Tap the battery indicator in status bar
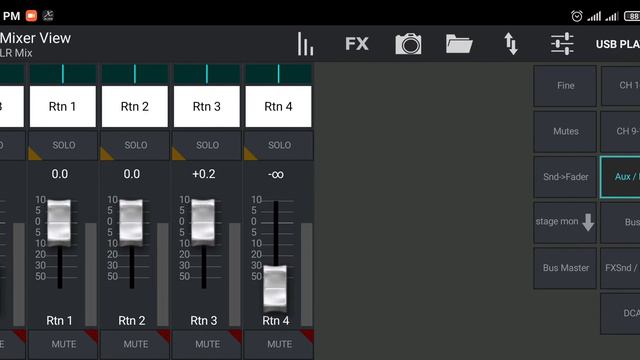This screenshot has height=360, width=640. click(x=632, y=16)
